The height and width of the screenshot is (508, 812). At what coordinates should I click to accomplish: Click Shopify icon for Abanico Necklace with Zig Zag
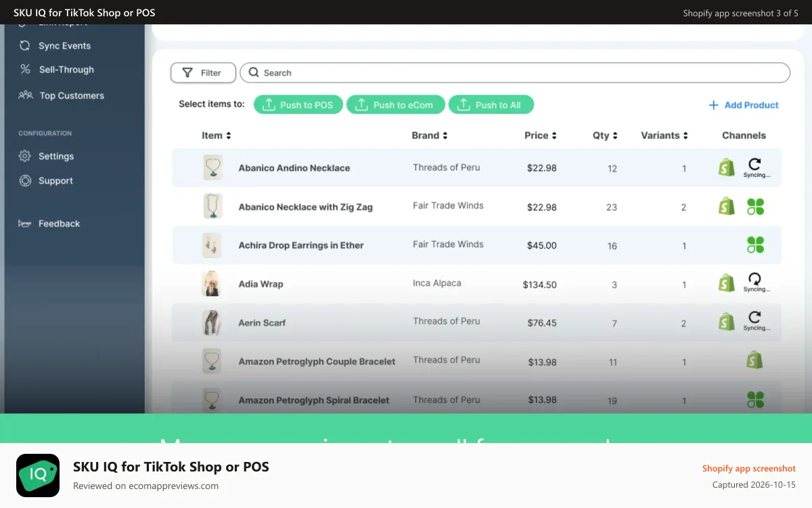[x=727, y=206]
